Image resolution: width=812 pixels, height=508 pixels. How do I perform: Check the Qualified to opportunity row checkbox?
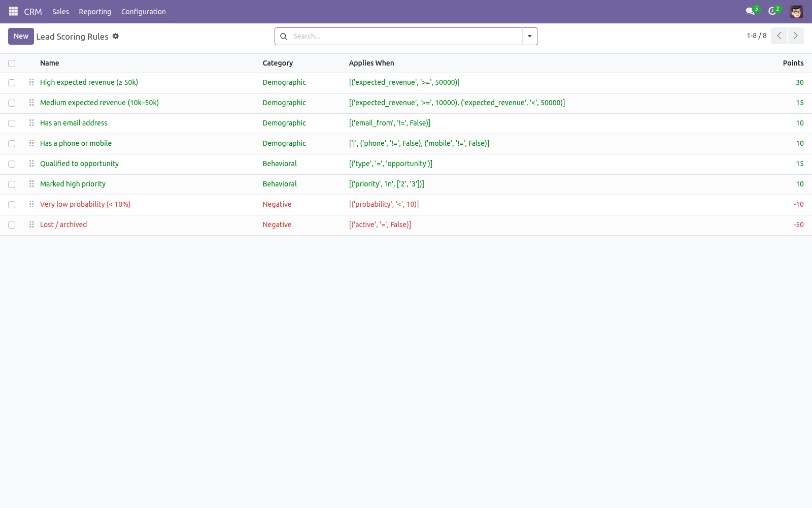pyautogui.click(x=12, y=164)
